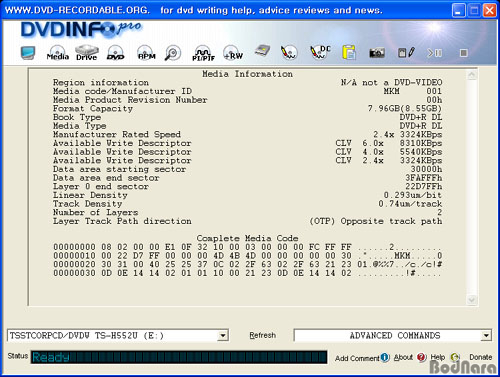500x377 pixels.
Task: Open the +RW disc tool
Action: [x=233, y=53]
